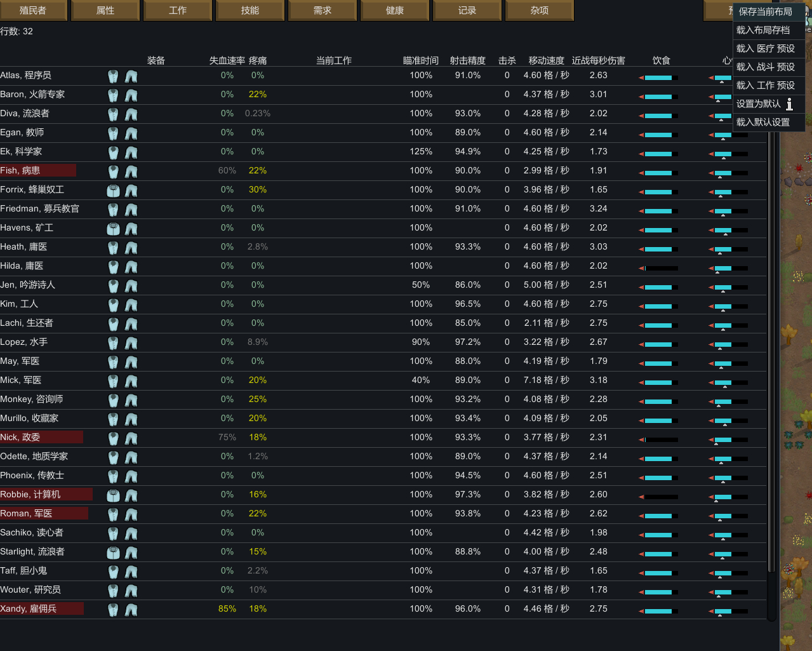The image size is (812, 651).
Task: Click jacket icon in Havens row
Action: [113, 229]
